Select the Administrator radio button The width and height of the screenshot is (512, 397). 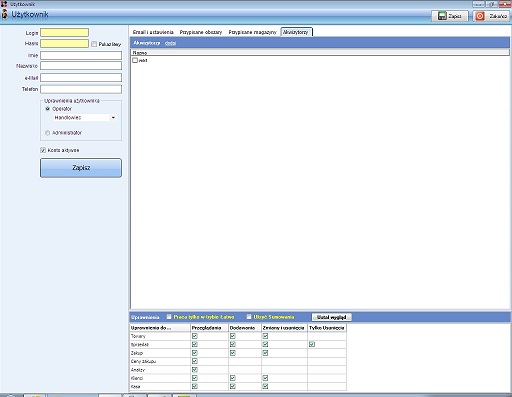coord(48,133)
